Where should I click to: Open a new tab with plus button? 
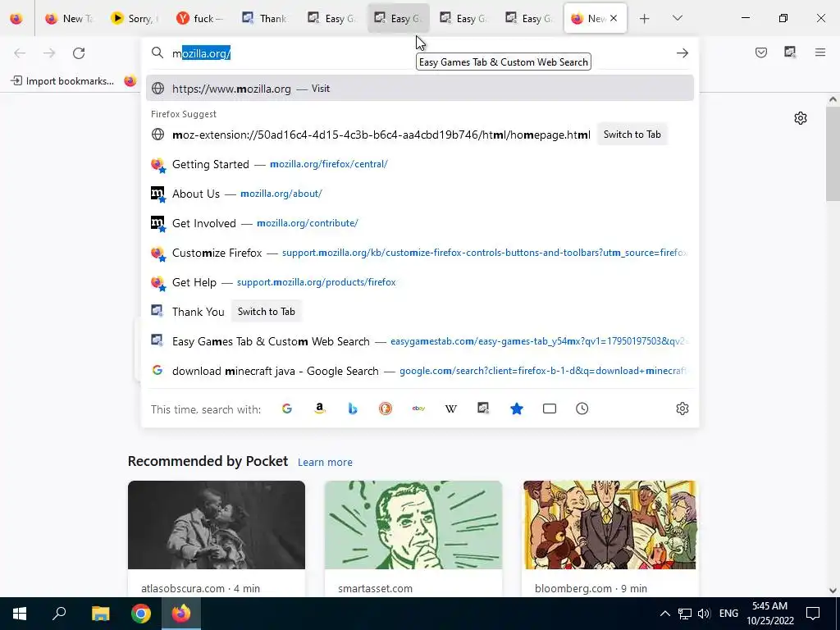tap(645, 19)
